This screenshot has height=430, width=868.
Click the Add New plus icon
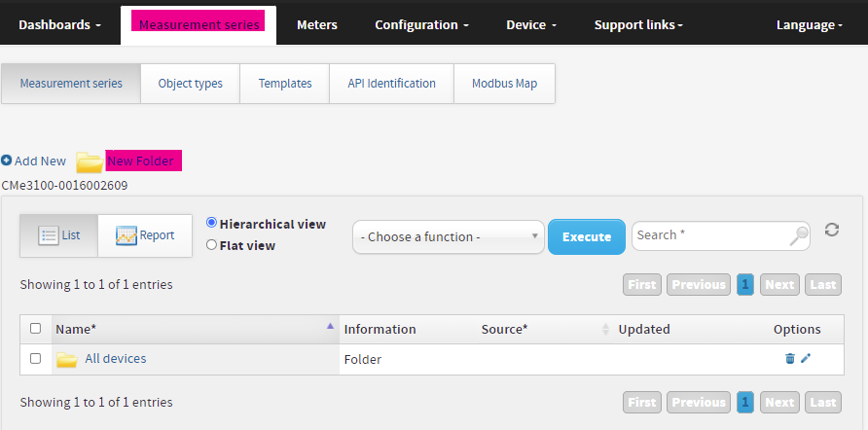[6, 161]
